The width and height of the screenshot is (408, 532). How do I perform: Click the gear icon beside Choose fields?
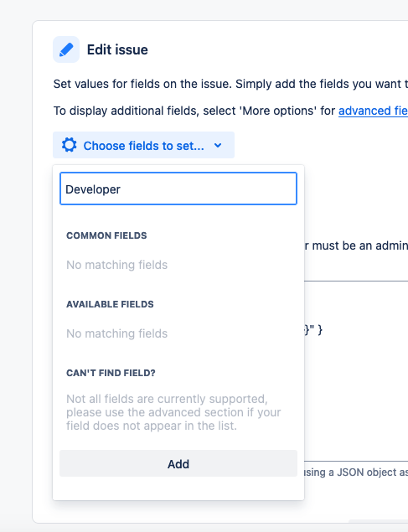(70, 145)
